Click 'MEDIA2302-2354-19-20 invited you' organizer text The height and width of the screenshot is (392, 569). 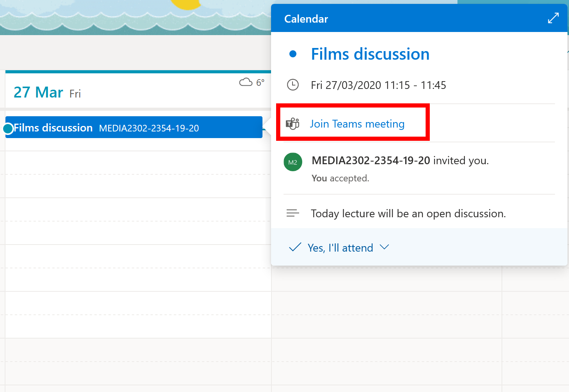tap(400, 160)
